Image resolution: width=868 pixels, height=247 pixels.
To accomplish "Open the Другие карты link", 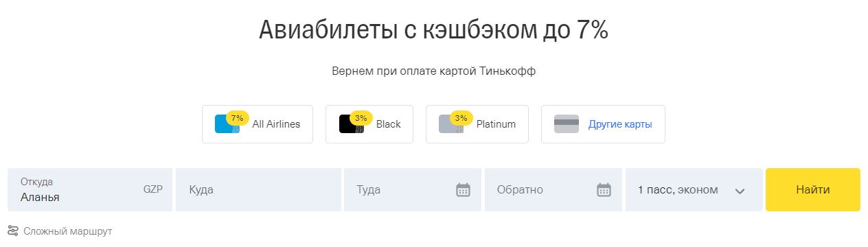I will 620,125.
